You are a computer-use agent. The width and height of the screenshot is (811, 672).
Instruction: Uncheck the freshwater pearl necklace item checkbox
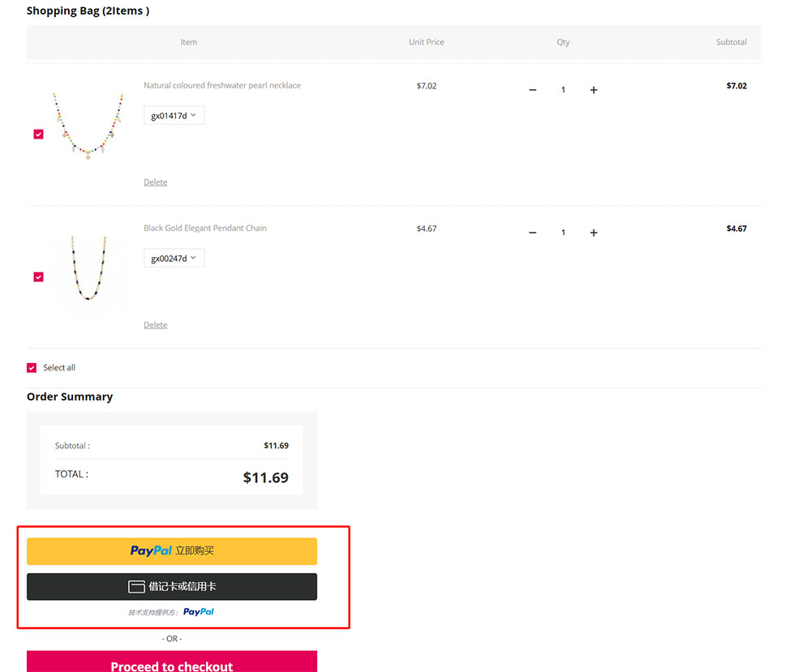38,135
